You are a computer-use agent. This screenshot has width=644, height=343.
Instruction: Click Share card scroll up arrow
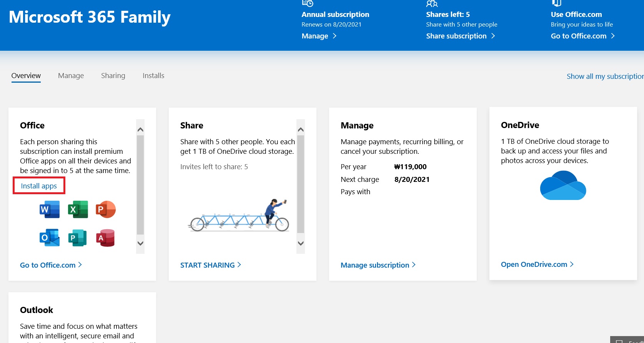pos(301,130)
